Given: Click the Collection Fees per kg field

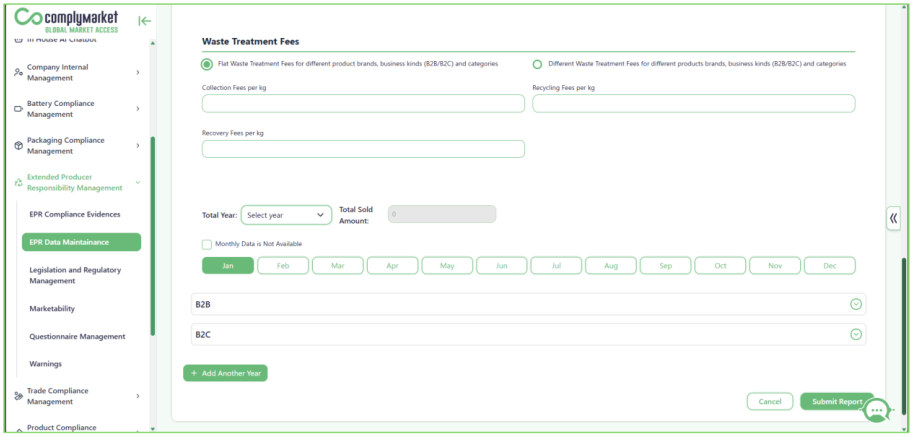Looking at the screenshot, I should (363, 104).
